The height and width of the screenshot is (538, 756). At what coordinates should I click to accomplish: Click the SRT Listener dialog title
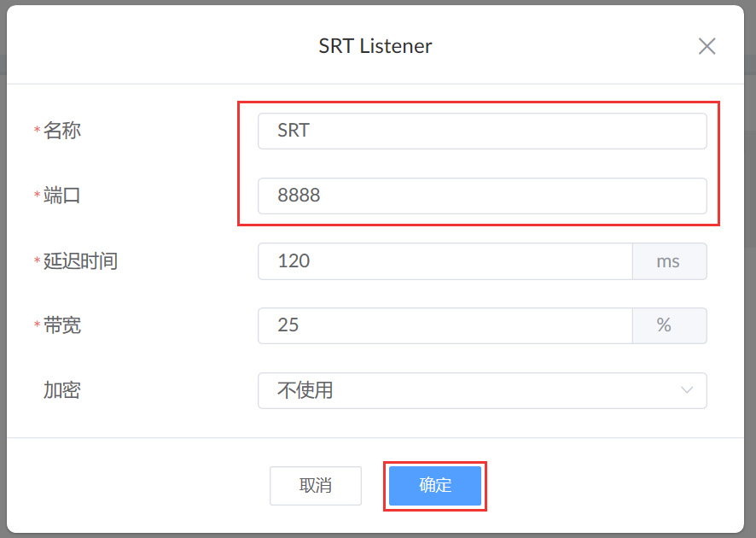[x=375, y=46]
